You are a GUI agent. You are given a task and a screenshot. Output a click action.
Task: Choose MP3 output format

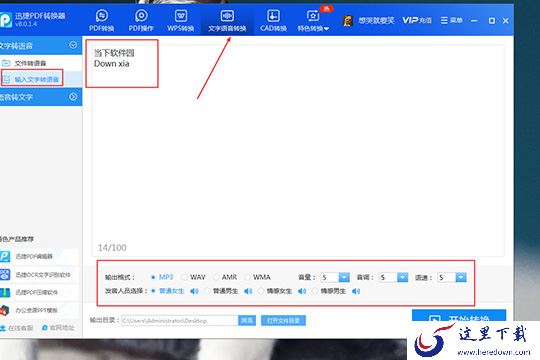[162, 277]
